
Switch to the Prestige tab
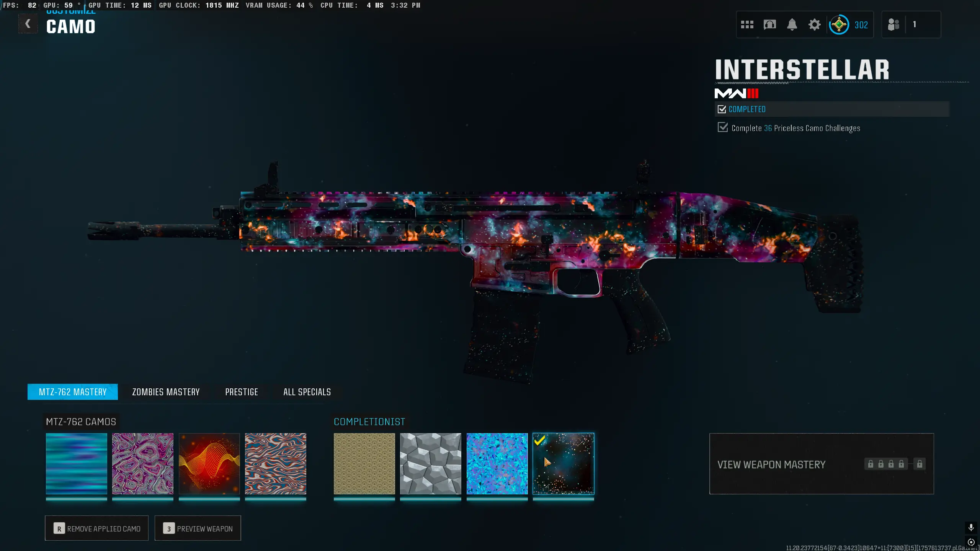[x=242, y=392]
